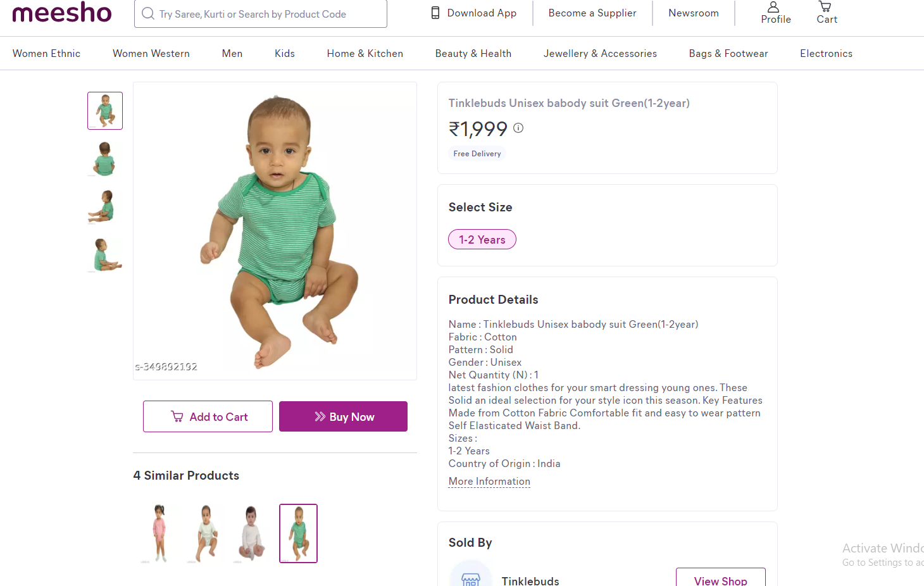
Task: Click the product search input field
Action: tap(266, 14)
